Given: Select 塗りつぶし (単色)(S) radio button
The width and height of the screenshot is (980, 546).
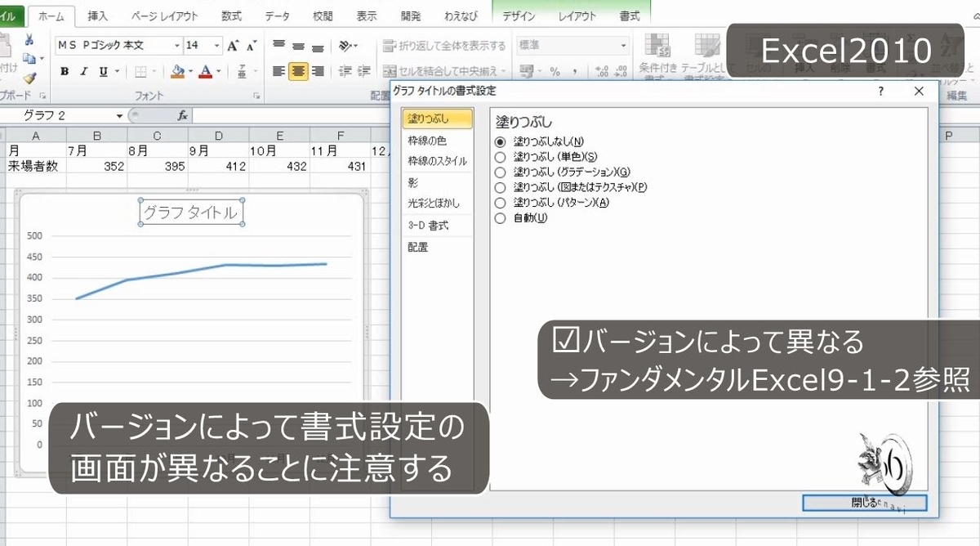Looking at the screenshot, I should coord(501,156).
